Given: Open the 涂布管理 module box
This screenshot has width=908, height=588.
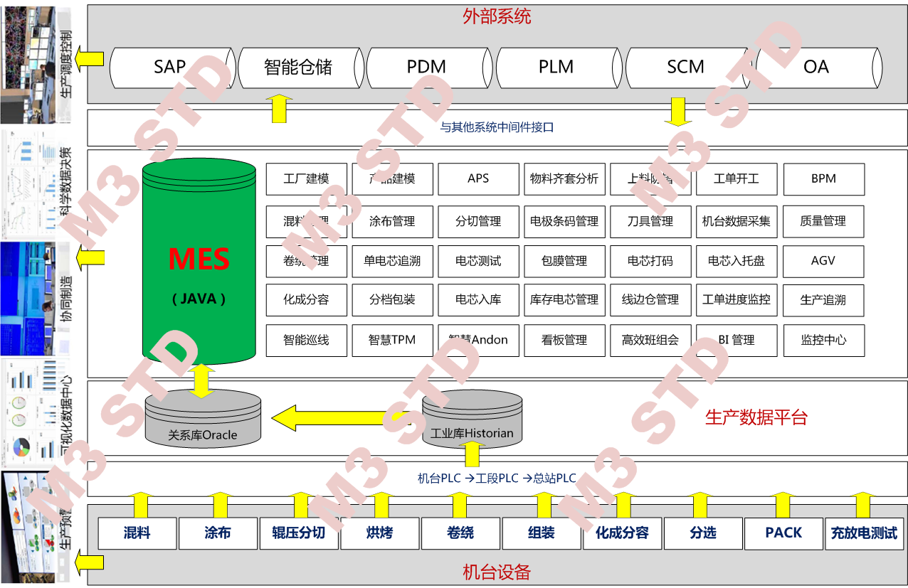Looking at the screenshot, I should click(x=392, y=221).
